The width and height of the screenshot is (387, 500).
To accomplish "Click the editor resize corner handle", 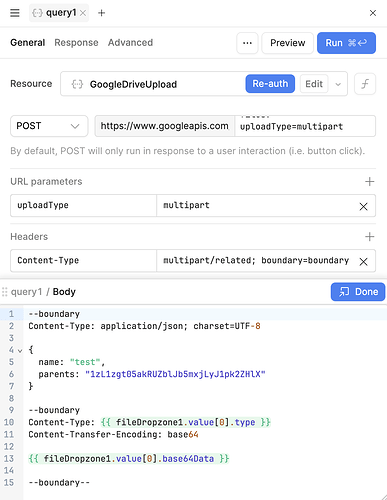I will click(x=383, y=496).
